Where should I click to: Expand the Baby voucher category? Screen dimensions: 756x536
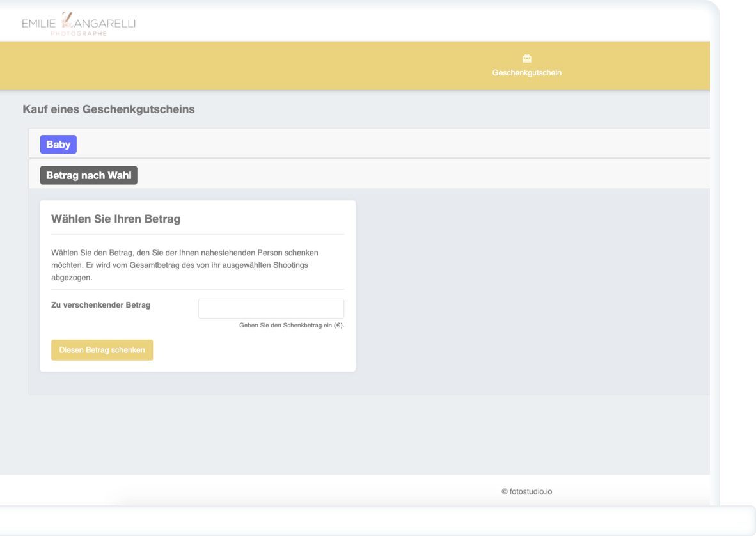(x=58, y=145)
